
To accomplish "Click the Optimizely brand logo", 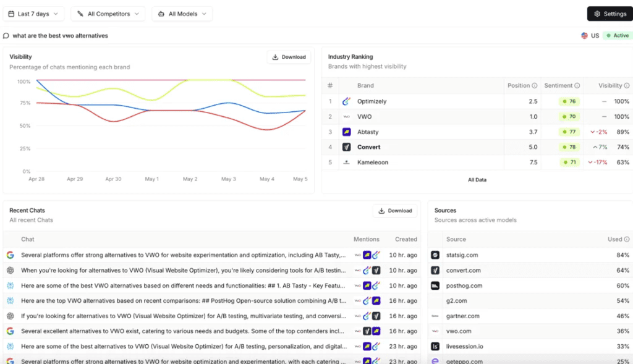I will (x=346, y=101).
